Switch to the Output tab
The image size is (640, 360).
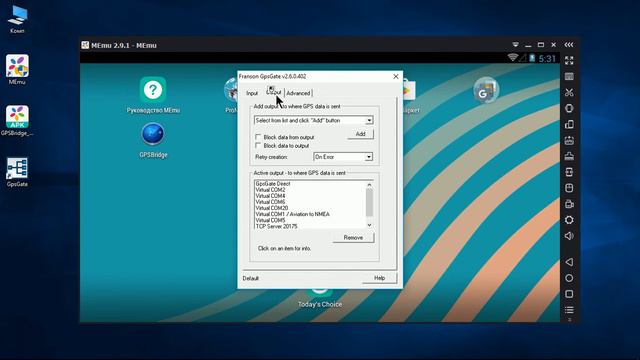[274, 92]
